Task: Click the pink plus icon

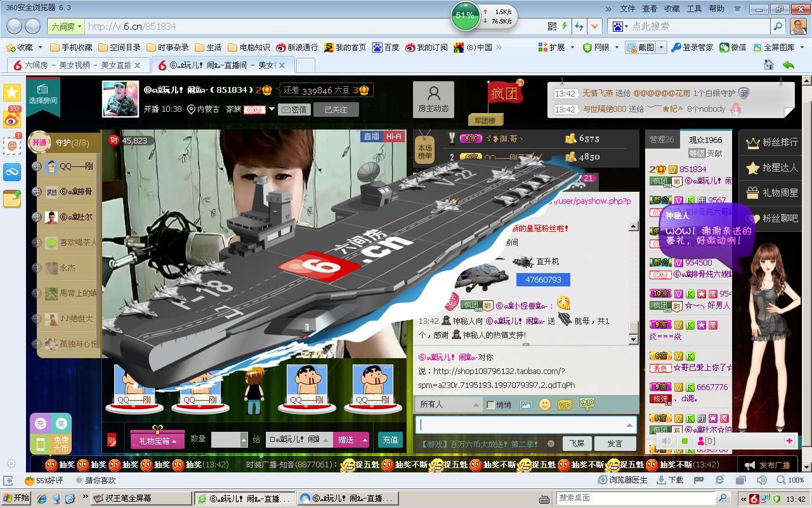Action: (x=789, y=441)
